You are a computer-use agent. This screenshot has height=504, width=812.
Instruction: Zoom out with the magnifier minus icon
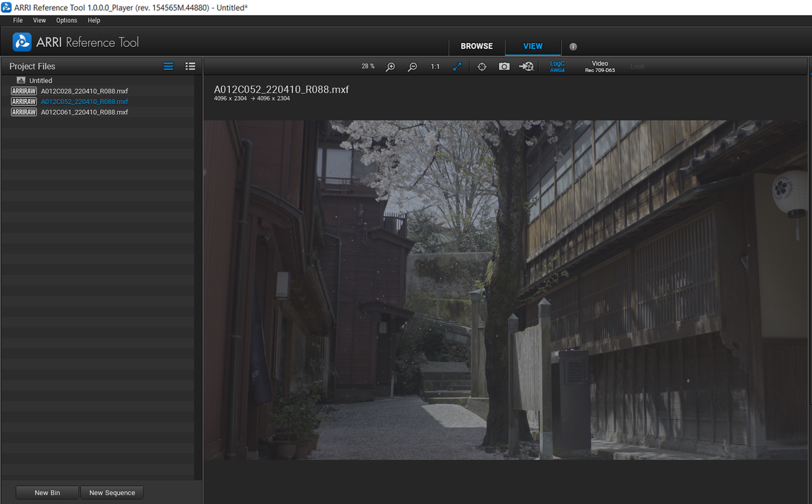click(x=412, y=67)
